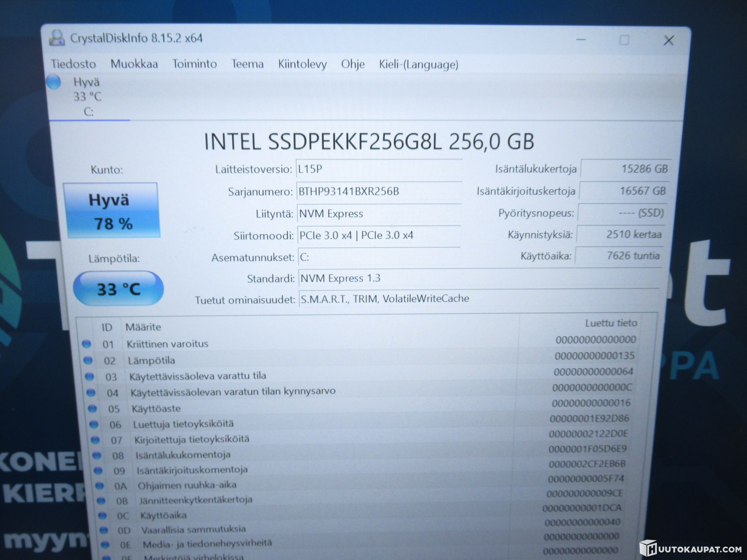Click the Laitteistoversio field L15P
Screen dimensions: 747x560
coord(379,169)
